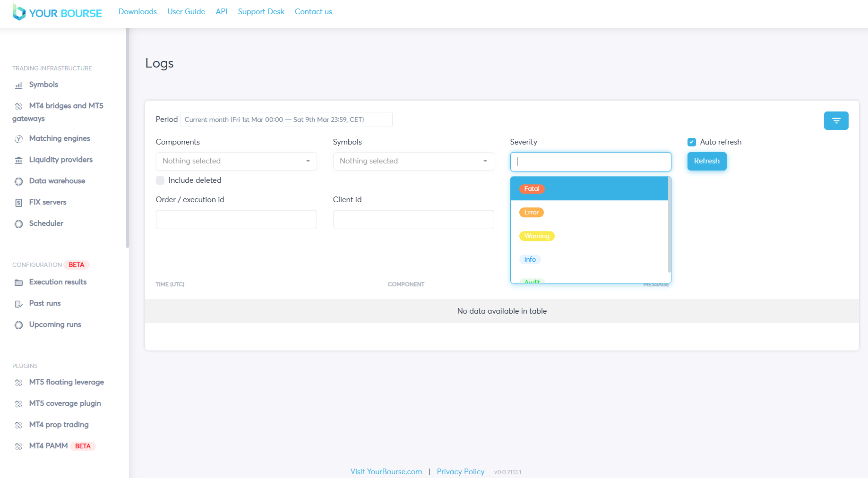Choose Warning in the severity list
The height and width of the screenshot is (478, 868).
tap(537, 236)
